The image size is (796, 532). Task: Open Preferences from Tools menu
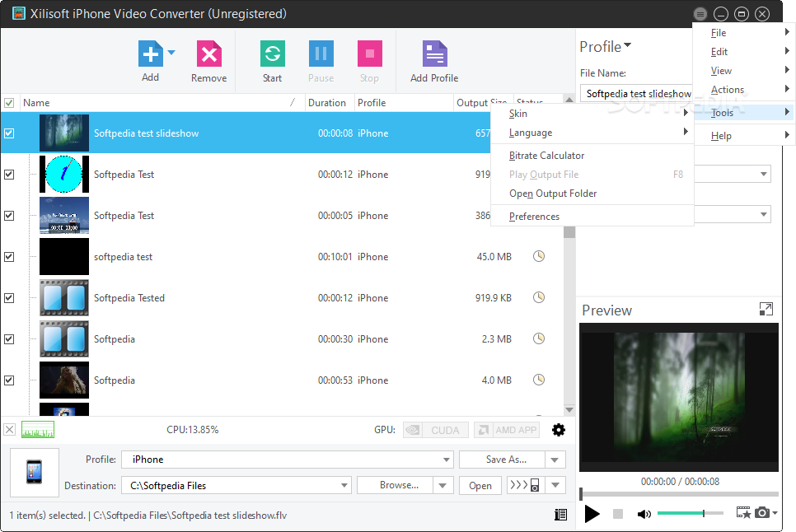coord(592,217)
